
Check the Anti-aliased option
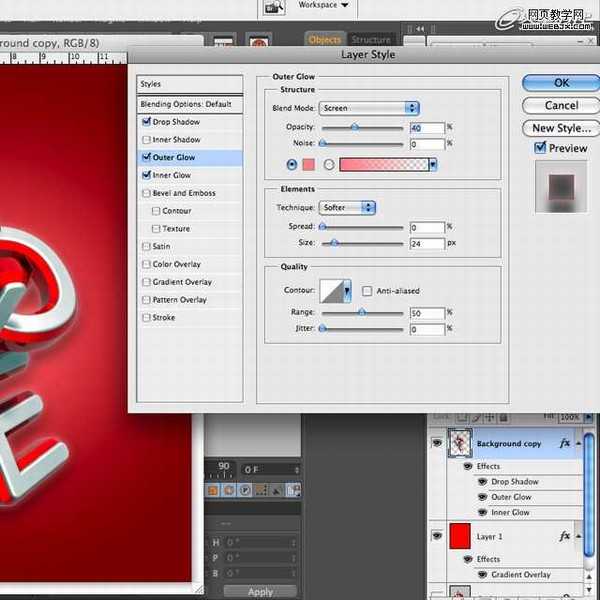pos(367,291)
